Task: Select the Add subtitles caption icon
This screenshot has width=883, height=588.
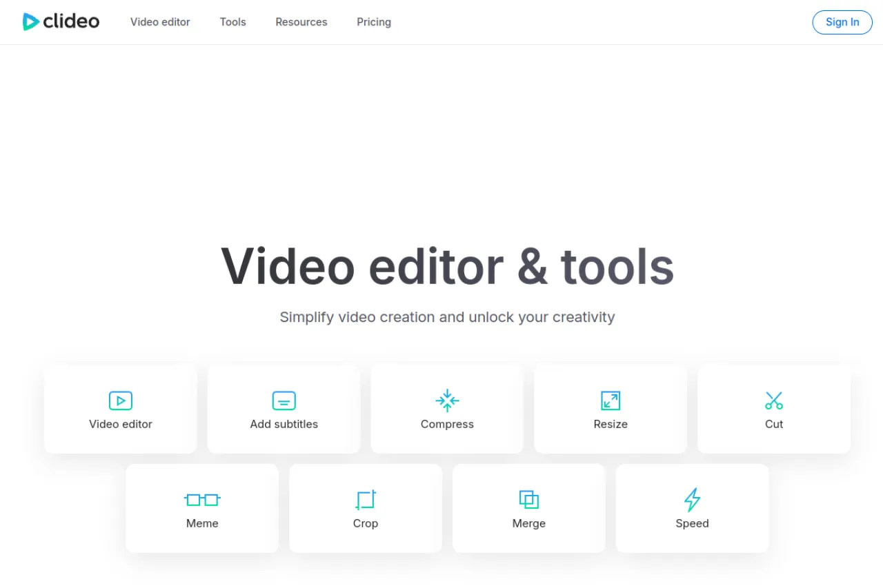Action: pyautogui.click(x=284, y=401)
